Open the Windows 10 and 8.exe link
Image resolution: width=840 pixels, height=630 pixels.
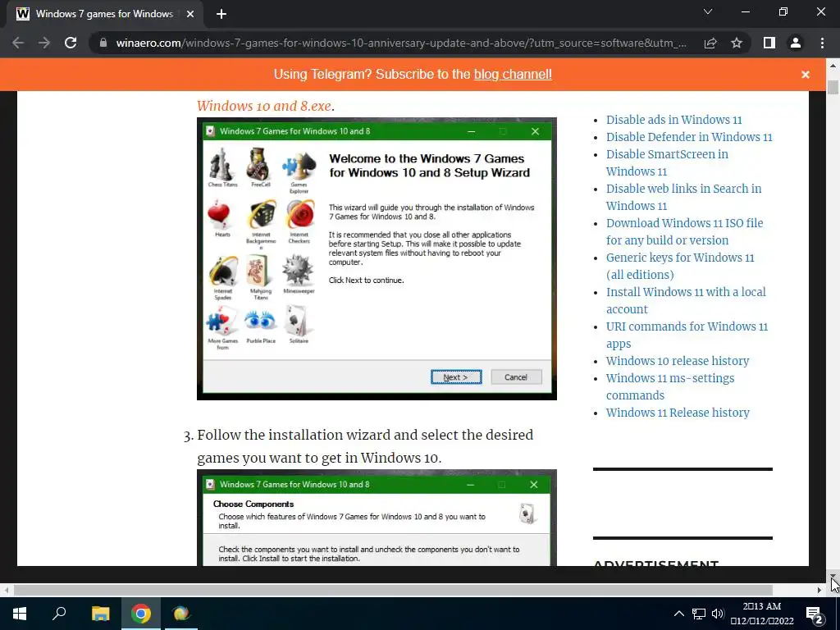point(265,106)
